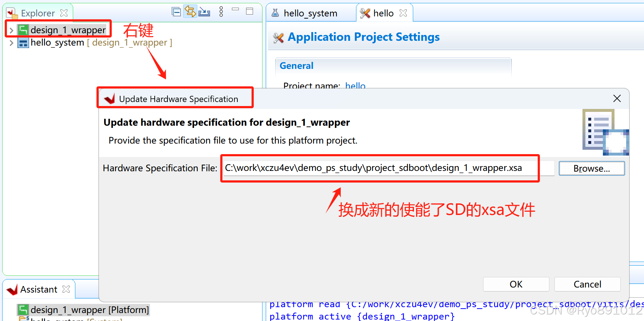Click the hello_system project icon
Viewport: 644px width, 321px height.
23,43
